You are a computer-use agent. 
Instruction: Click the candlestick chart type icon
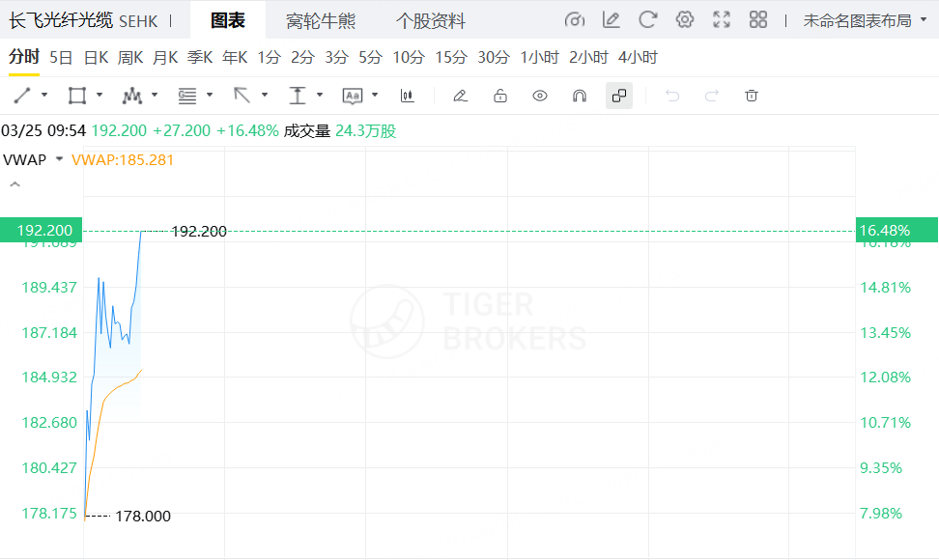tap(407, 96)
